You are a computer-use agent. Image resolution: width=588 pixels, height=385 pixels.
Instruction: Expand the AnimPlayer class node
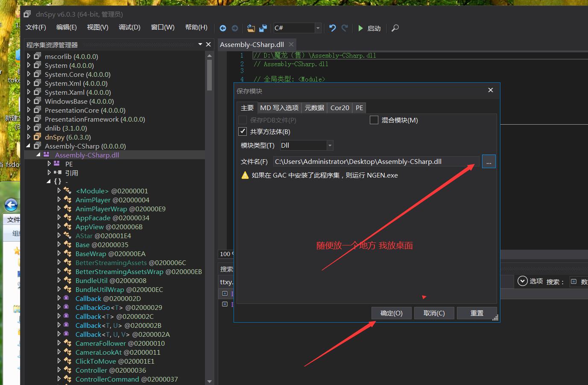[59, 200]
